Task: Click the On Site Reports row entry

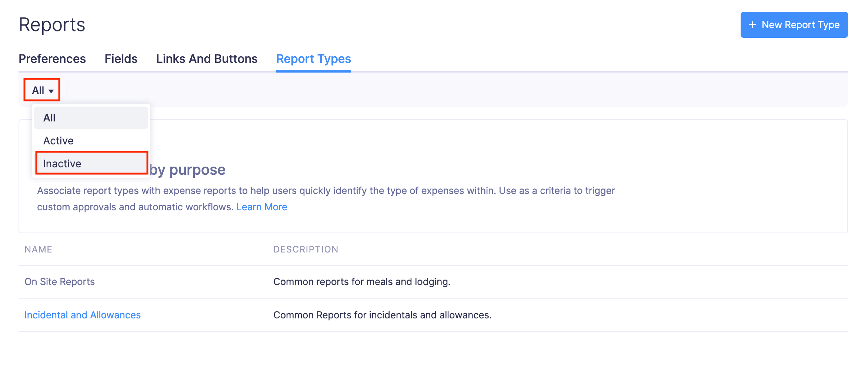Action: tap(59, 281)
